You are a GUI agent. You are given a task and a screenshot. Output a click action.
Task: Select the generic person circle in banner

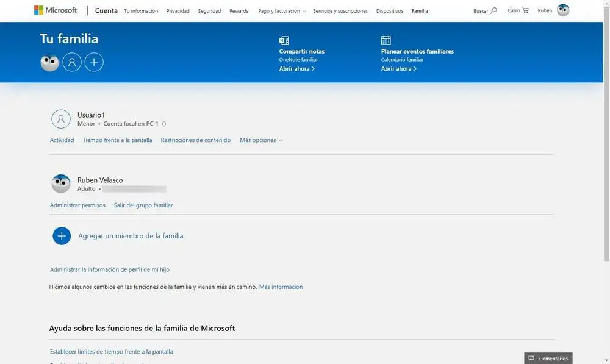coord(72,62)
